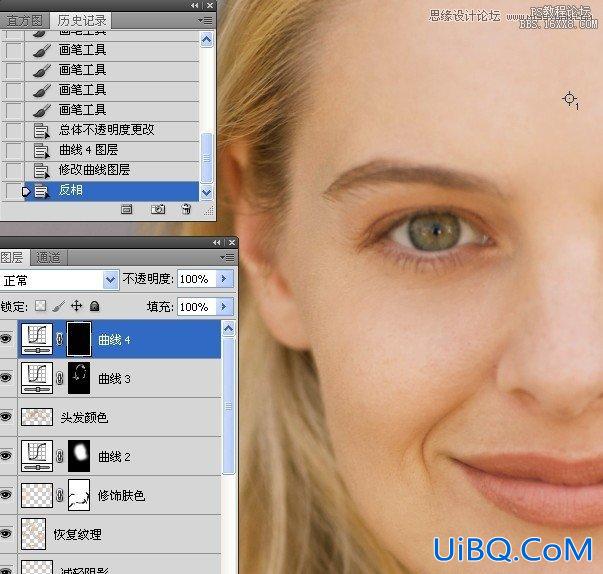Hide the 曲线 4 layer
Image resolution: width=603 pixels, height=574 pixels.
pyautogui.click(x=6, y=339)
